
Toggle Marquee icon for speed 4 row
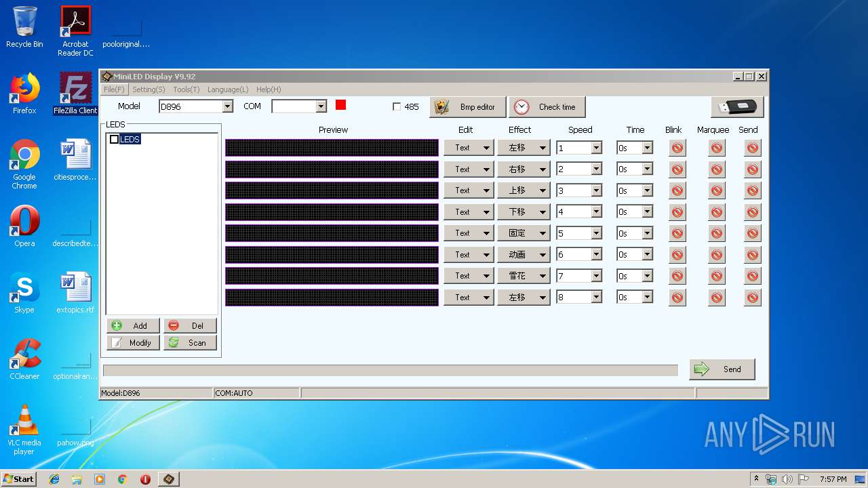coord(717,212)
